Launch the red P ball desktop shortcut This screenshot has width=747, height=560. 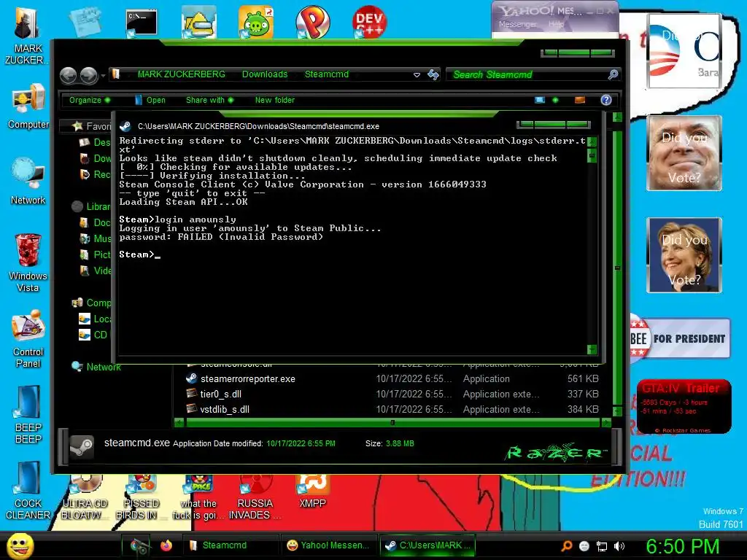312,23
